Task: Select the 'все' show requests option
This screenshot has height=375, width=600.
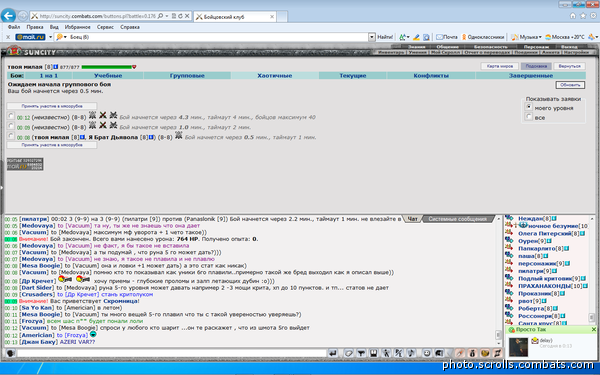Action: pos(529,117)
